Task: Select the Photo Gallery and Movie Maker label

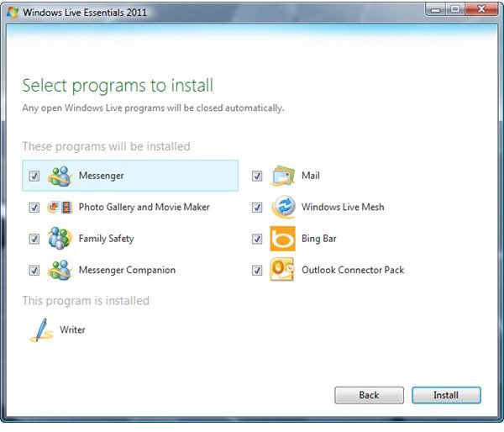Action: 144,207
